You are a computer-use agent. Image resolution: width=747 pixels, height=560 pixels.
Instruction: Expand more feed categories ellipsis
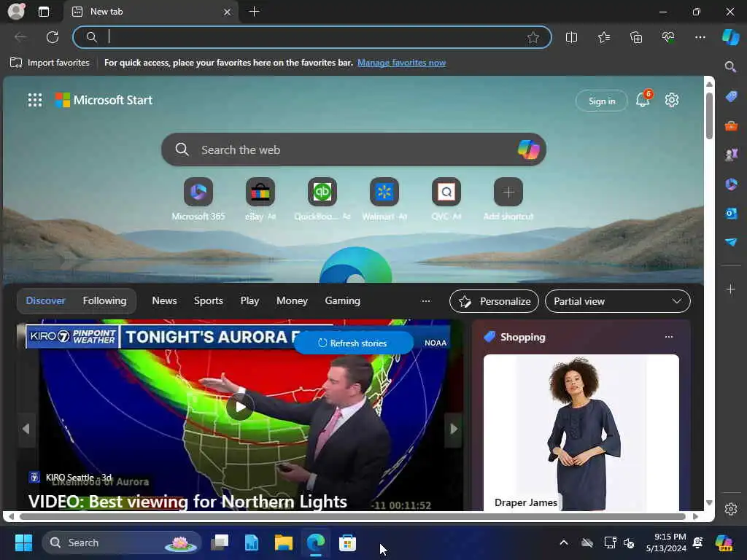[x=426, y=301]
